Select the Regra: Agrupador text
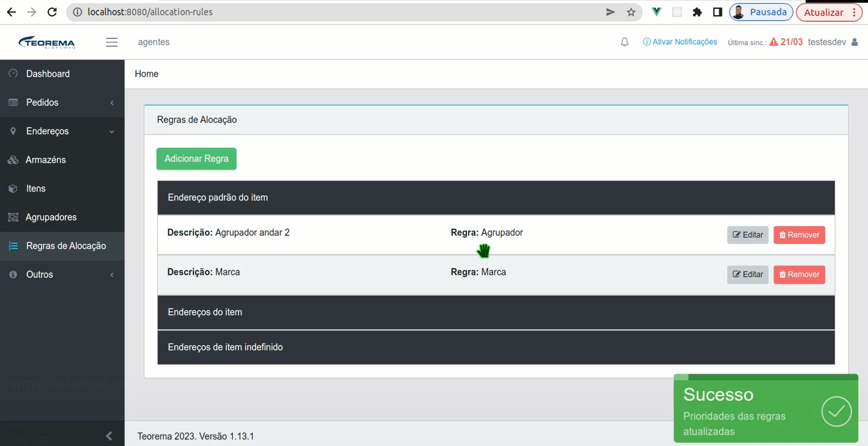Screen dimensions: 868x446 [x=487, y=232]
